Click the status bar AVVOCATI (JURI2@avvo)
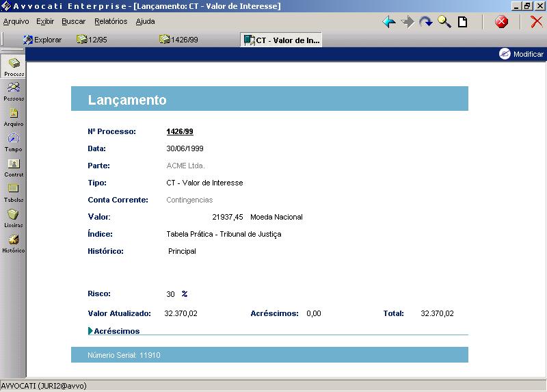 44,386
